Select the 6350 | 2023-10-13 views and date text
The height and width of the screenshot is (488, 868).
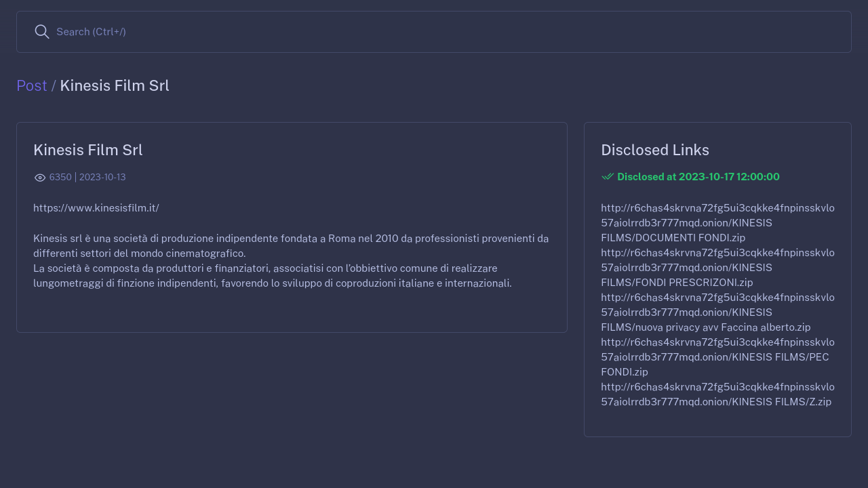pyautogui.click(x=87, y=177)
